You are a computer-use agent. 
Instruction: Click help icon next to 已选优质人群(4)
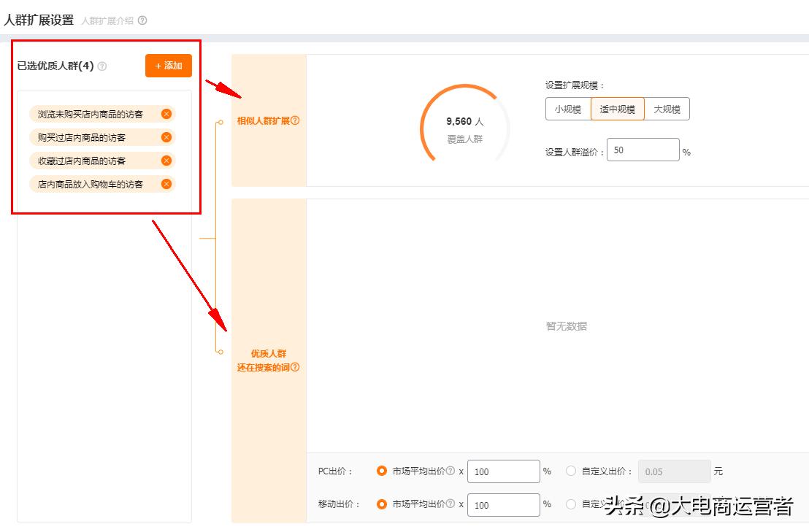(102, 66)
